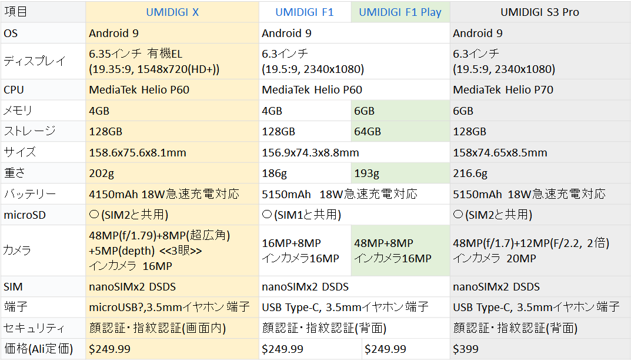Viewport: 631px width, 364px height.
Task: Open the UMIDIGI X header link
Action: tap(172, 12)
